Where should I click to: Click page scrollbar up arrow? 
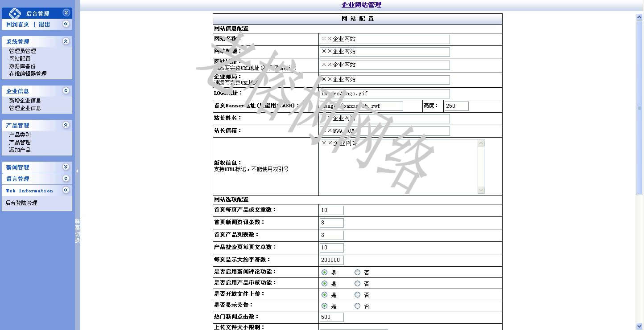[640, 17]
